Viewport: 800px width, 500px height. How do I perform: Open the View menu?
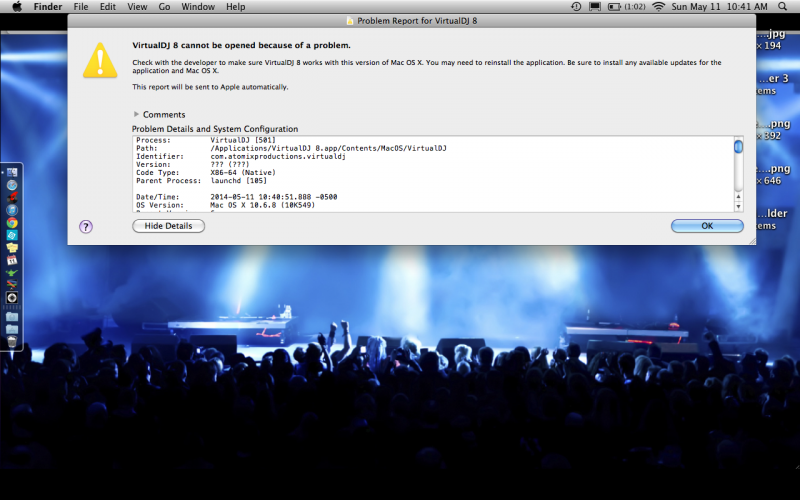pos(137,7)
